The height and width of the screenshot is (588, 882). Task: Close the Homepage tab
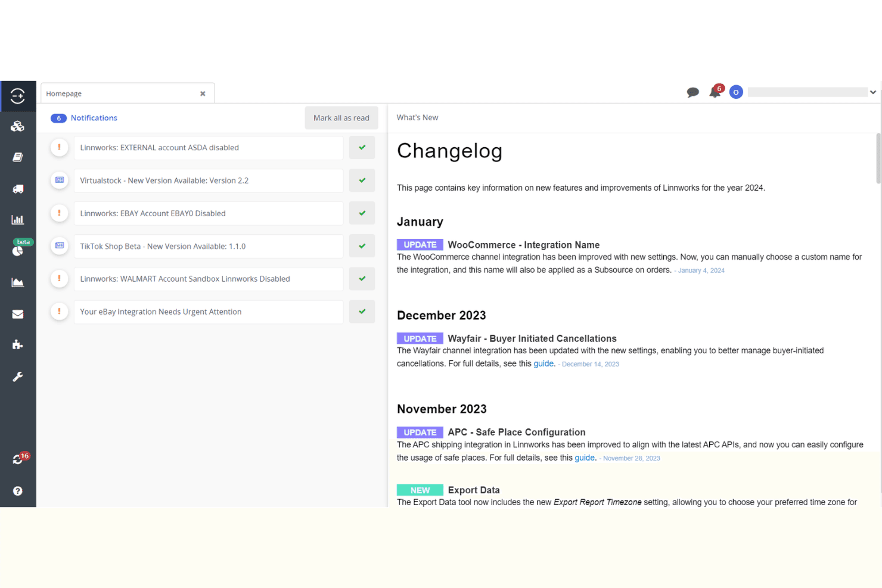tap(203, 94)
